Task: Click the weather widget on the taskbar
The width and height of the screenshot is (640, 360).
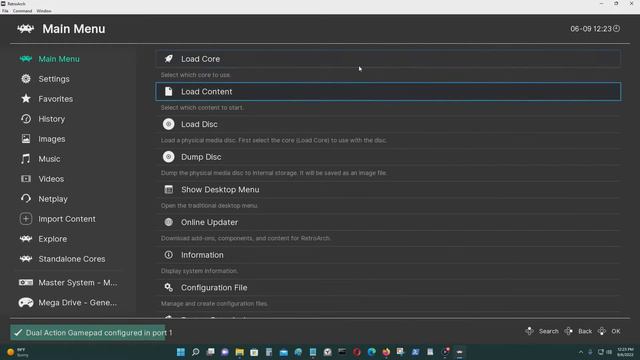Action: 18,352
